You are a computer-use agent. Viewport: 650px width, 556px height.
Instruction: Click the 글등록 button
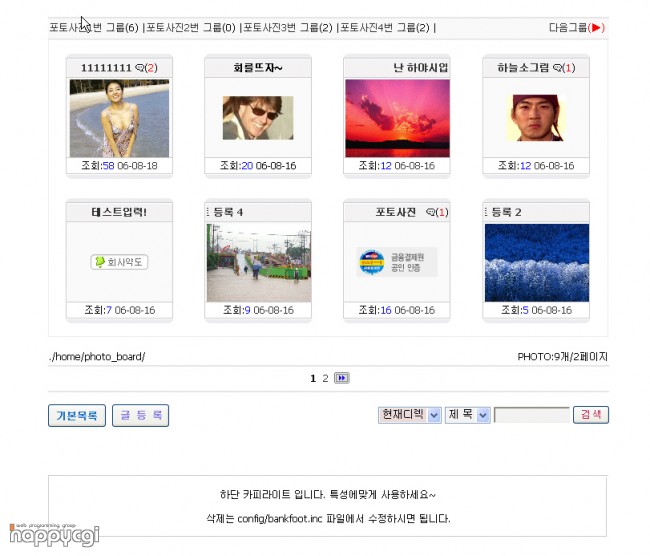141,415
